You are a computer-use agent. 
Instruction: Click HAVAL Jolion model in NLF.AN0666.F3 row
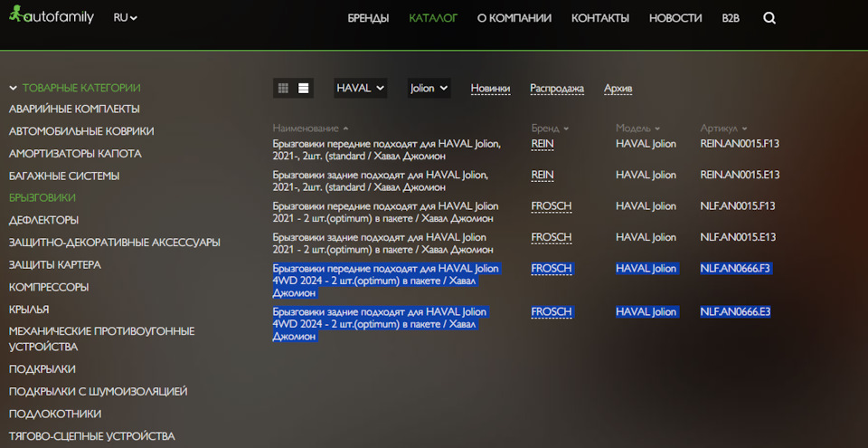click(x=646, y=269)
